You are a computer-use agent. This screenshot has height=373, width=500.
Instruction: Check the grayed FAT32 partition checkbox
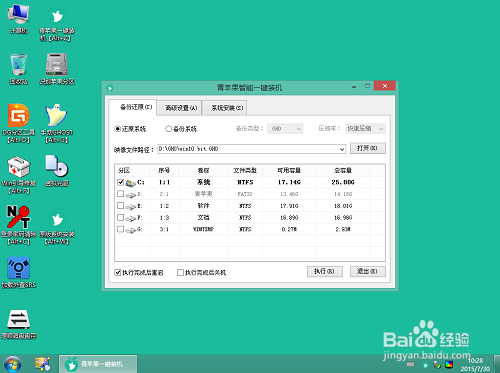[121, 194]
